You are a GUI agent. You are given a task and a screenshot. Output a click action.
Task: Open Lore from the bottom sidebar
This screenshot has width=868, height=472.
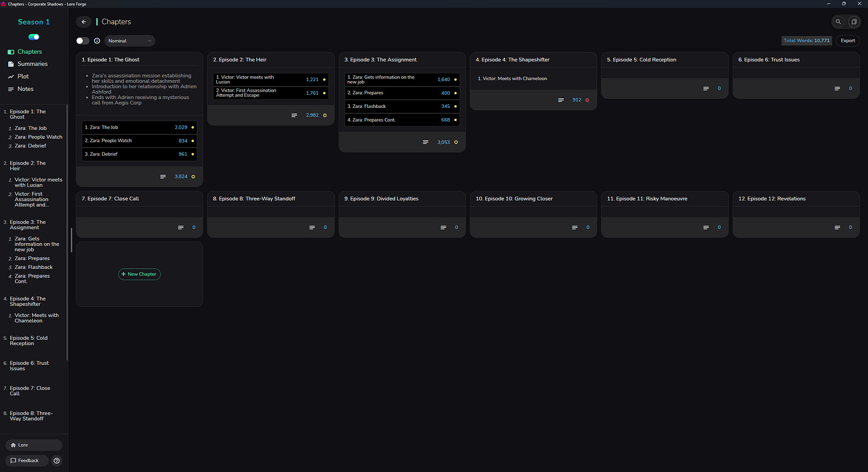[x=33, y=445]
